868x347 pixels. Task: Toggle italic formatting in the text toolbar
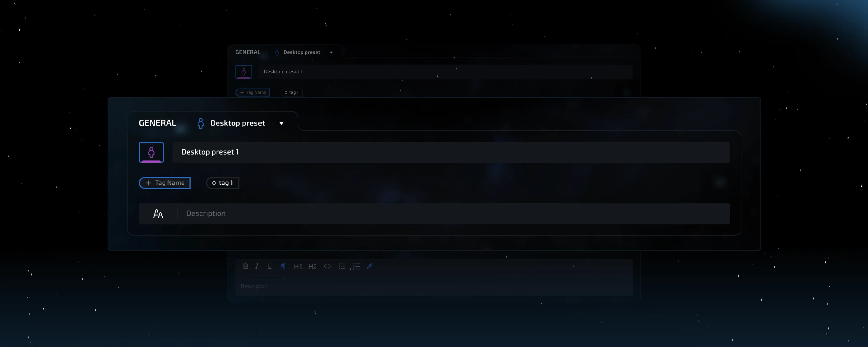257,266
